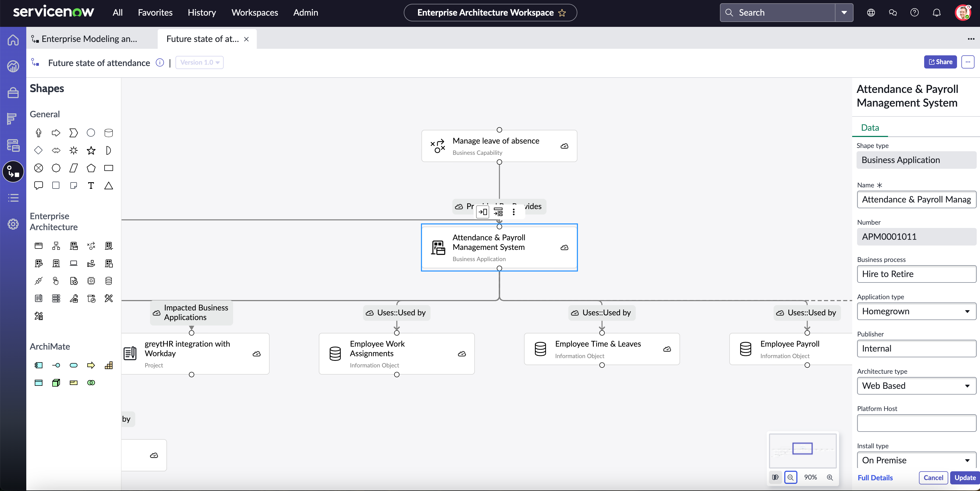This screenshot has width=980, height=491.
Task: Open the Home icon in sidebar
Action: pos(13,40)
